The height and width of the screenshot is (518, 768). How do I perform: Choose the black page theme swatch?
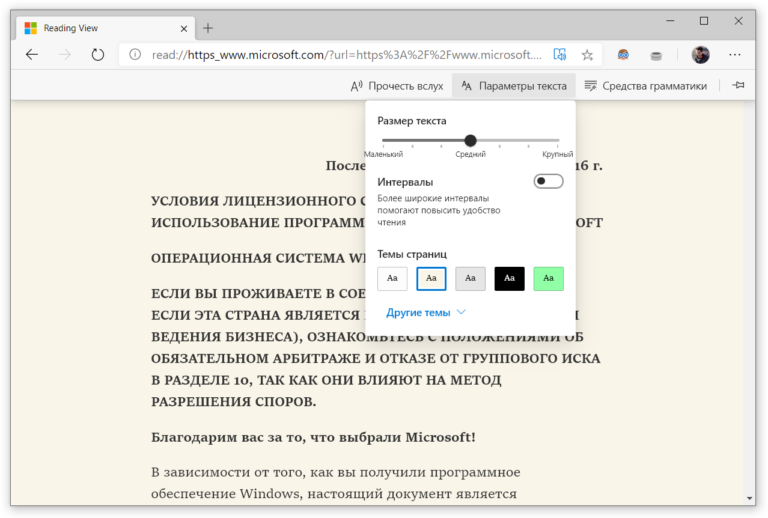(509, 278)
